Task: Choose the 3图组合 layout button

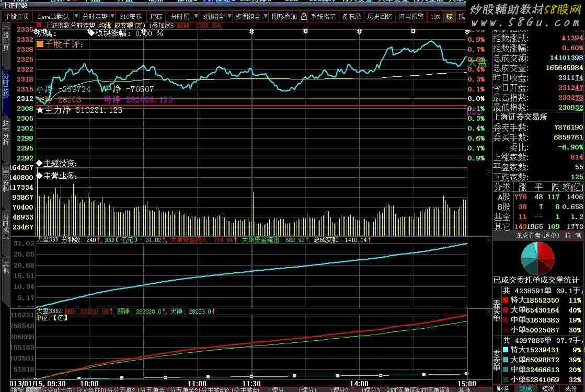Action: point(213,17)
